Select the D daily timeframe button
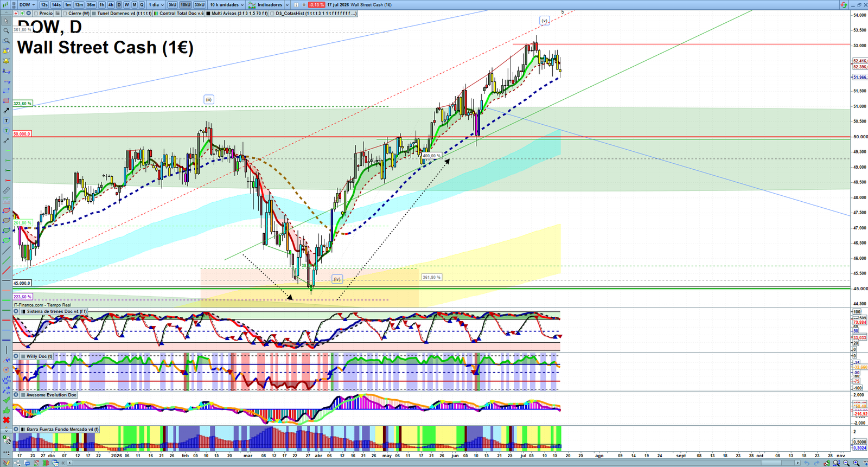The height and width of the screenshot is (467, 868). tap(119, 5)
